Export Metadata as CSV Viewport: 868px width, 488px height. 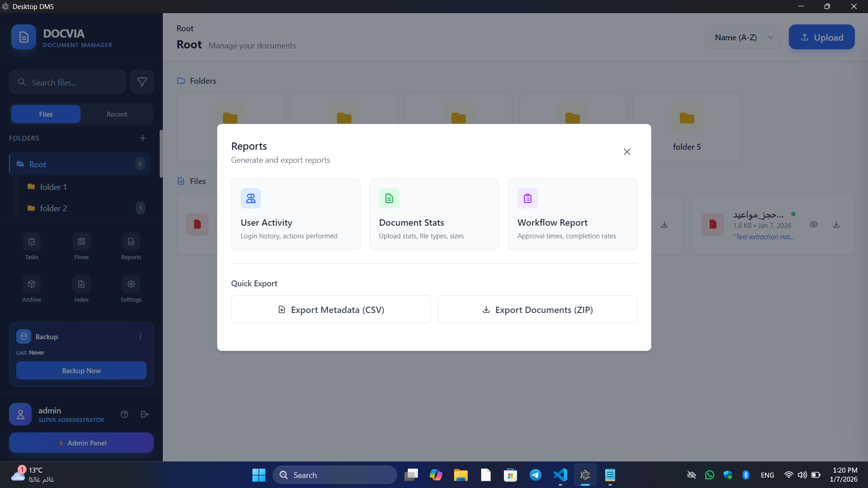331,309
